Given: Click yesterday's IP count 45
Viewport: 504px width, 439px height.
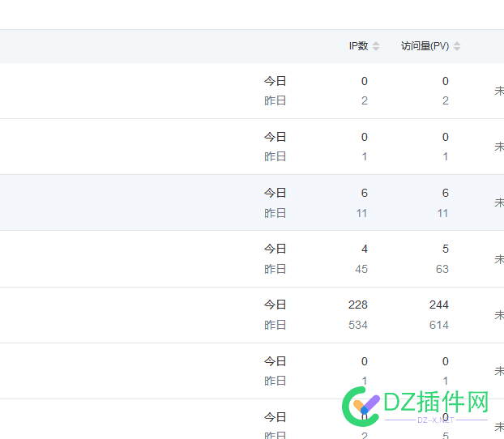Looking at the screenshot, I should click(x=361, y=269).
